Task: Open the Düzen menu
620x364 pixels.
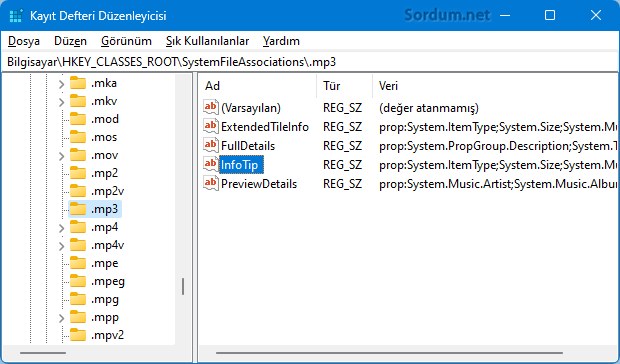Action: pos(70,41)
